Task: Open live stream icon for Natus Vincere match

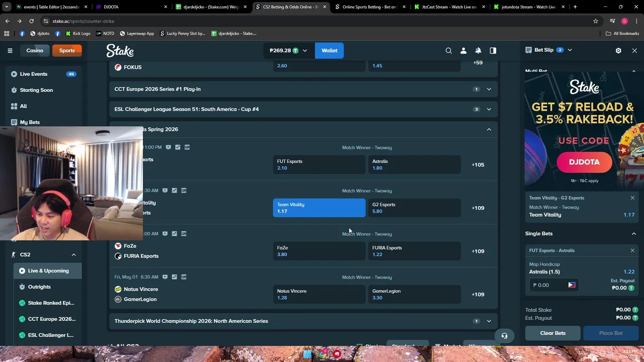Action: [x=165, y=277]
